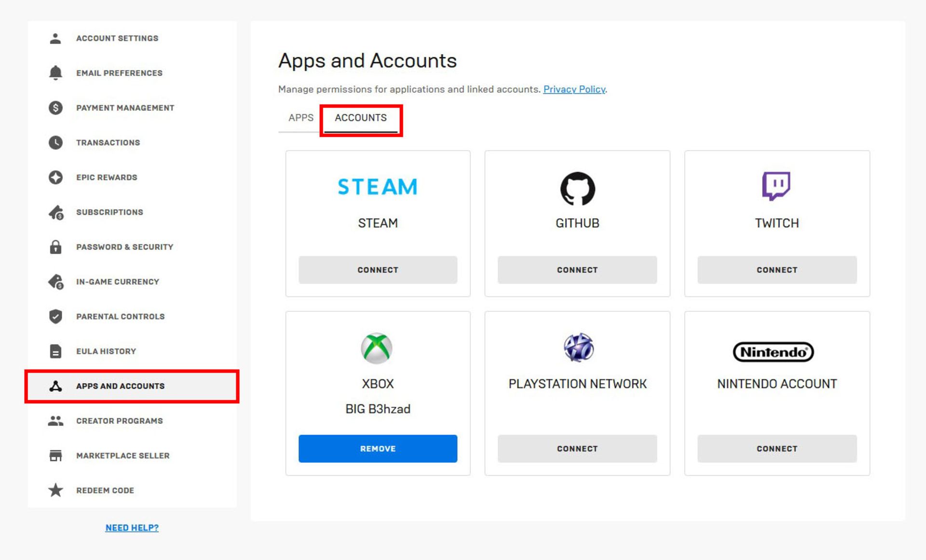The image size is (926, 560).
Task: Click the Need Help? link
Action: point(132,528)
